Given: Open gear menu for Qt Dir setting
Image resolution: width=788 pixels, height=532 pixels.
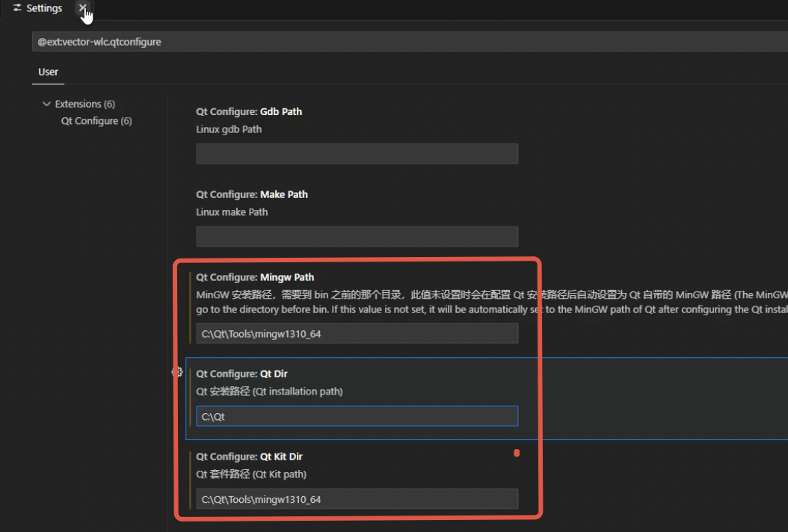Looking at the screenshot, I should click(x=177, y=372).
